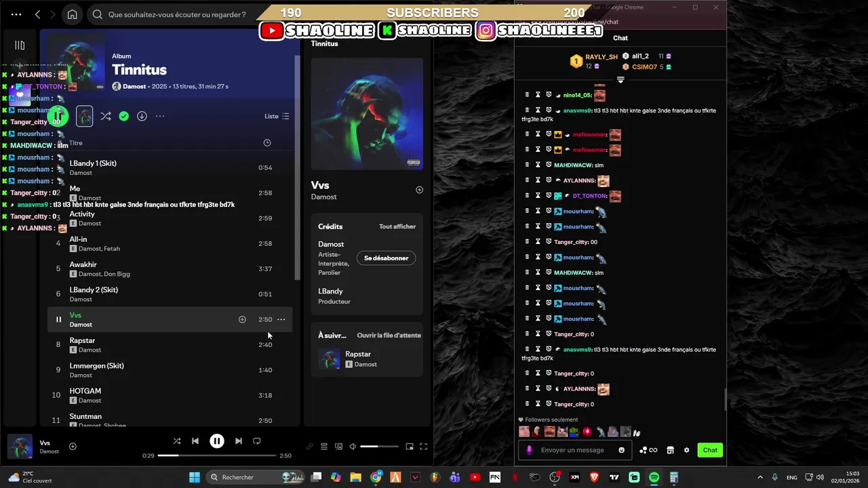868x488 pixels.
Task: Add Vvs to playlist in side panel
Action: coord(419,190)
